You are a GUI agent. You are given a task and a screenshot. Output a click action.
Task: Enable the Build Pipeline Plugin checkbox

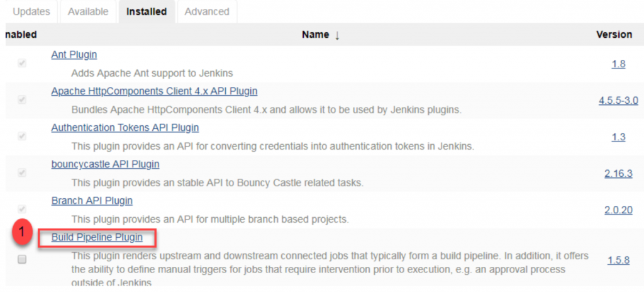coord(22,259)
